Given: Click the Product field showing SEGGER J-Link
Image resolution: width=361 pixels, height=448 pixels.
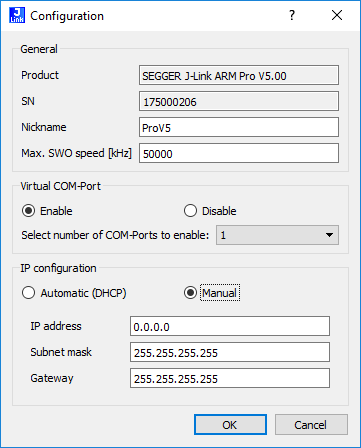Looking at the screenshot, I should [x=239, y=75].
